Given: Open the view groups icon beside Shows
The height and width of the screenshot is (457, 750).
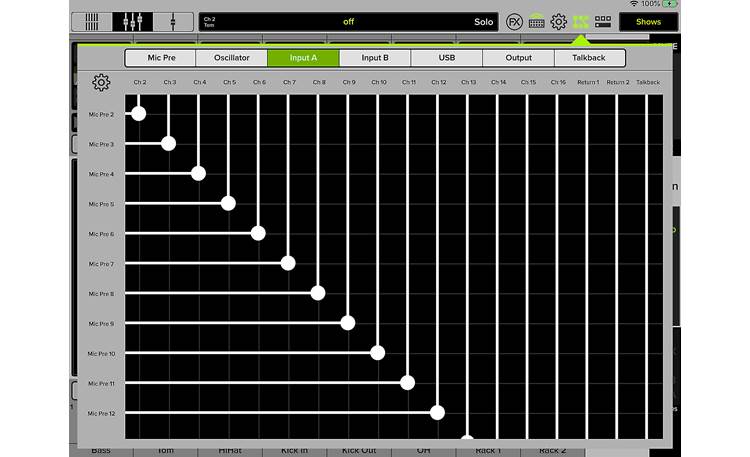Looking at the screenshot, I should pos(603,22).
